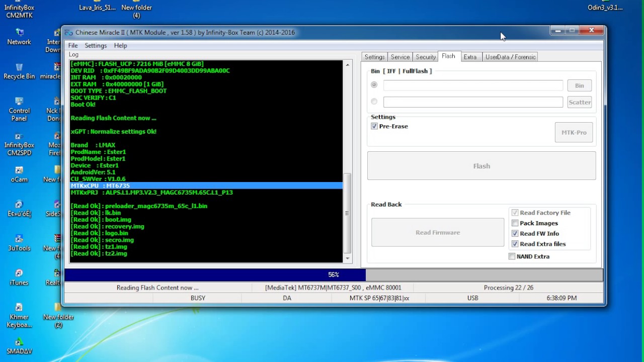Open New folder (2) desktop icon

pos(58,316)
